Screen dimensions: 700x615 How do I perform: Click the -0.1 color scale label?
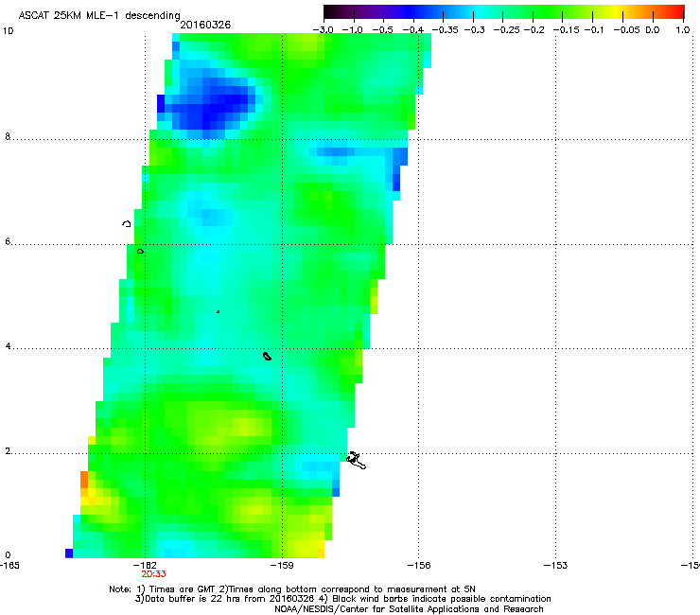click(x=594, y=30)
